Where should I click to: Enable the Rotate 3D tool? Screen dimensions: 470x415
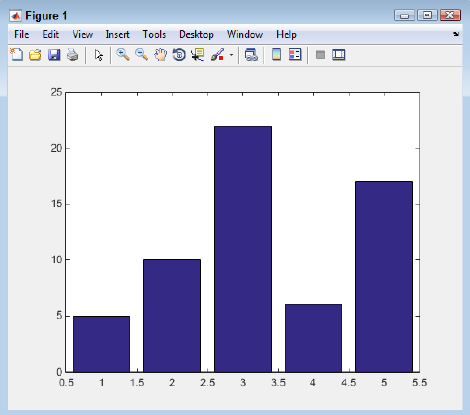179,55
